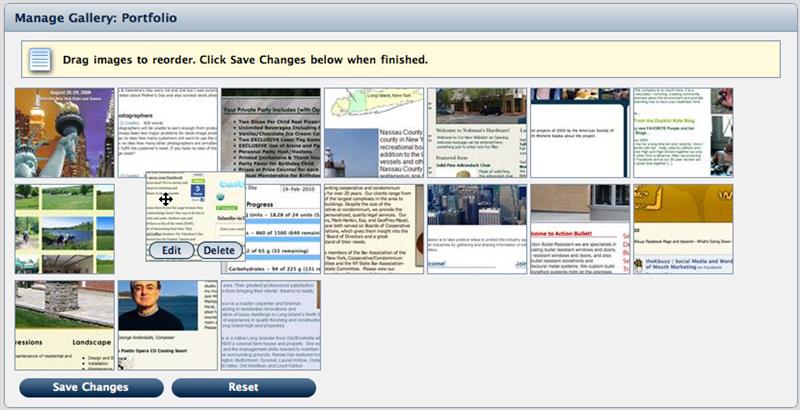Select the Landscape stone pillar thumbnail

(64, 325)
